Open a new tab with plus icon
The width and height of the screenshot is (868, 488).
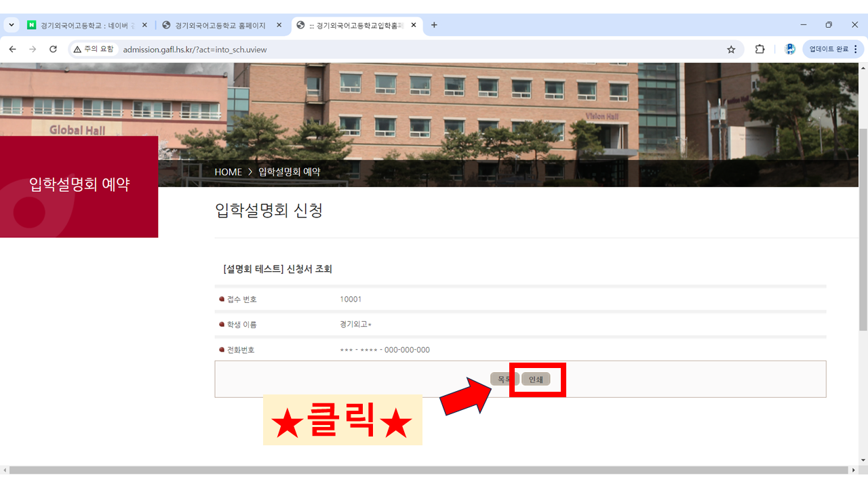click(434, 25)
